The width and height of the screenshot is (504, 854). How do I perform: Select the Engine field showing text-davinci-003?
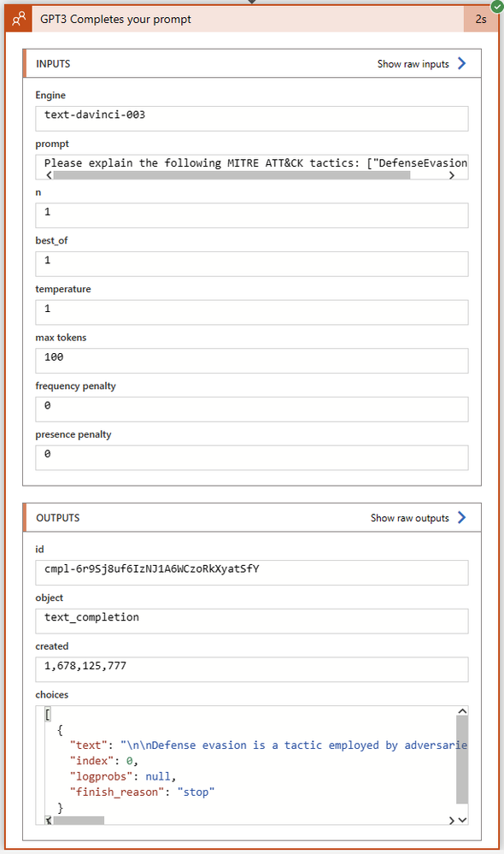pos(250,118)
